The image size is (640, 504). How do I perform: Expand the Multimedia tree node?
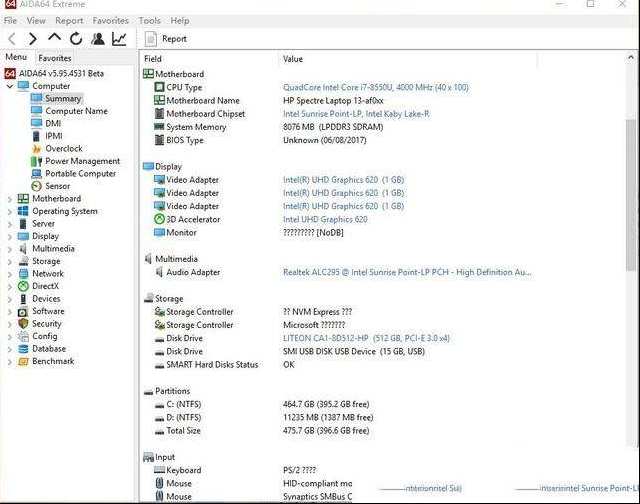10,249
